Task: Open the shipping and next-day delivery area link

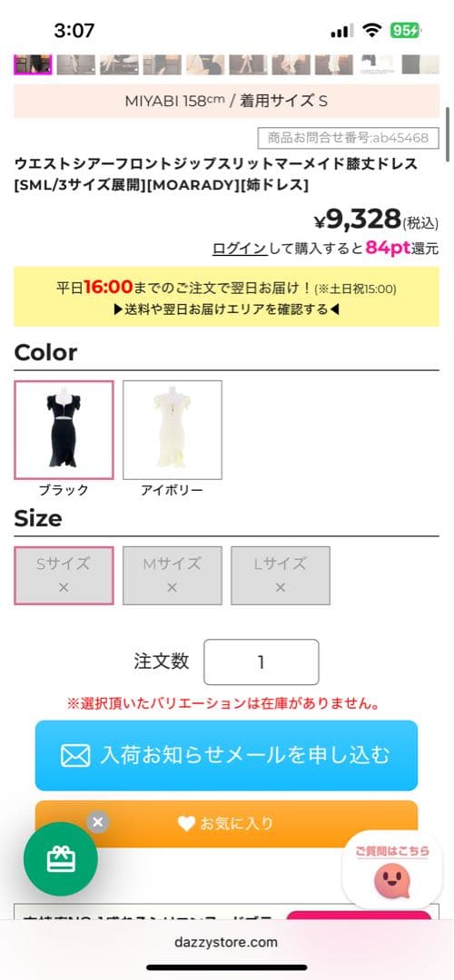Action: (226, 309)
